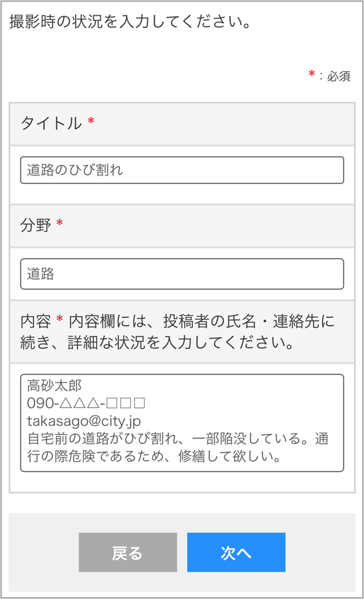Focus the 内容 text area

(x=182, y=423)
